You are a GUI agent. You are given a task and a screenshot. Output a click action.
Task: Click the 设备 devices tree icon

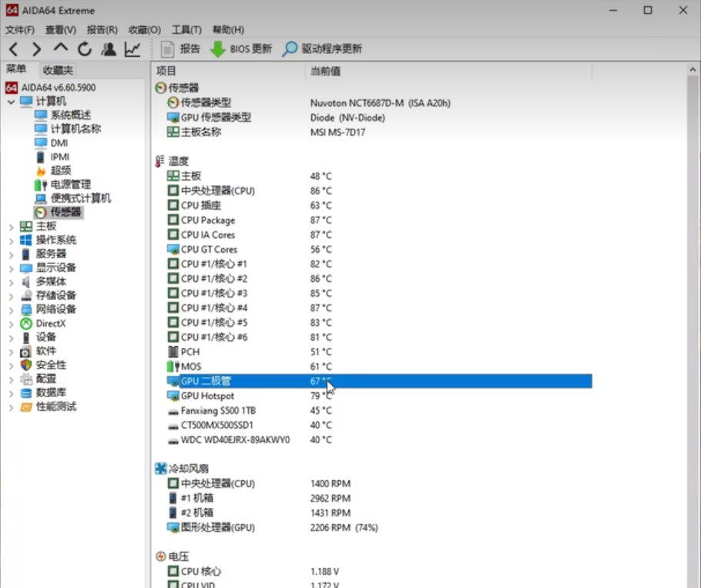click(26, 337)
